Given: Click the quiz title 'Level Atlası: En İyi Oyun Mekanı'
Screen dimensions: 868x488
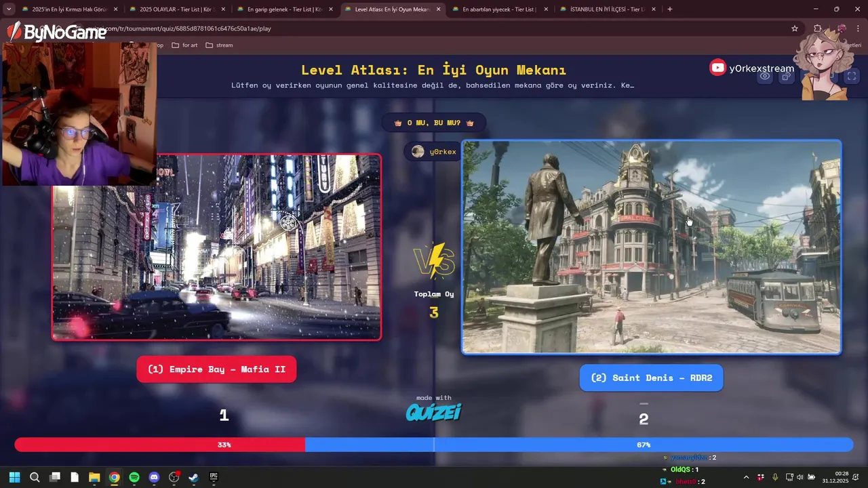Looking at the screenshot, I should pyautogui.click(x=434, y=70).
